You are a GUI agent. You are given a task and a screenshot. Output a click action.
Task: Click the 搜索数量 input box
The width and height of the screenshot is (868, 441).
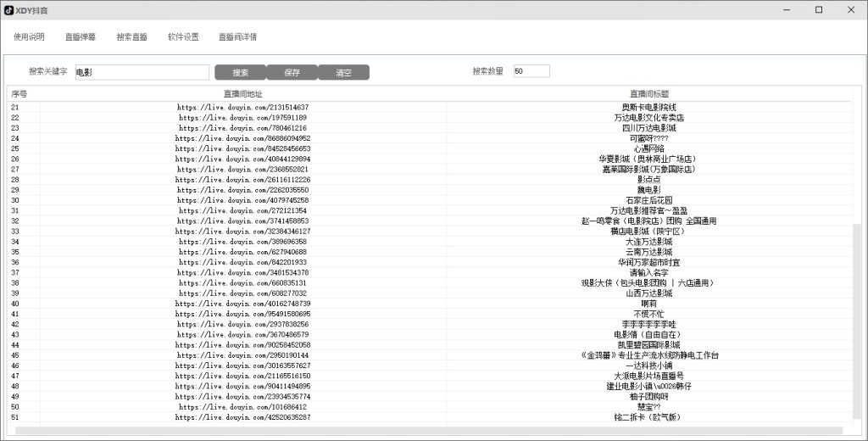(x=531, y=71)
